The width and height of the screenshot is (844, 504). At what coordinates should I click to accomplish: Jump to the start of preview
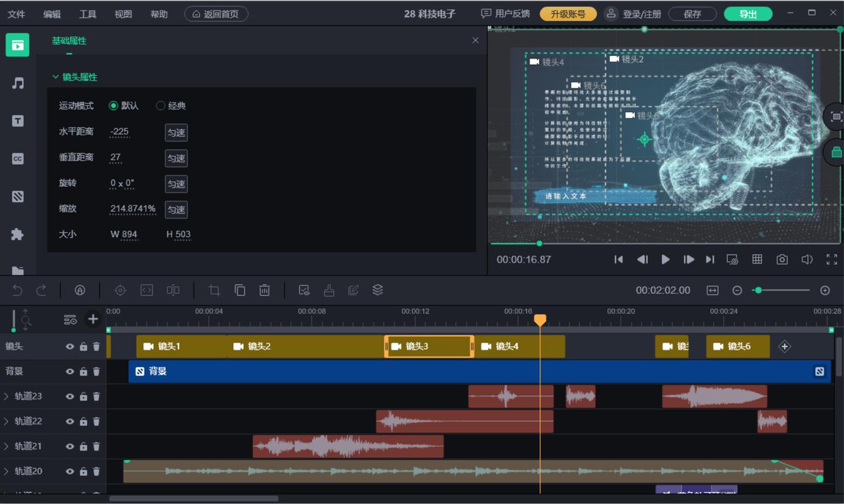pos(619,260)
